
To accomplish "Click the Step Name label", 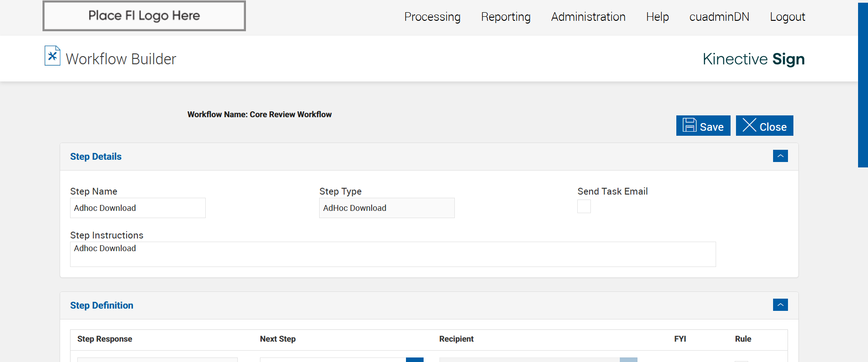I will click(94, 191).
